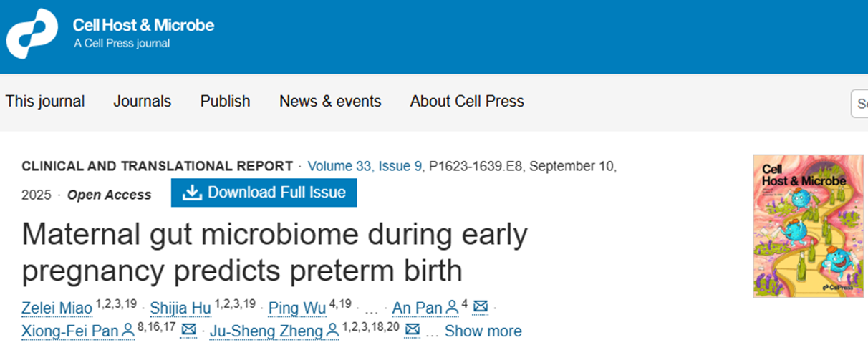Click the envelope icon after Ju-Sheng Zheng

(x=412, y=330)
